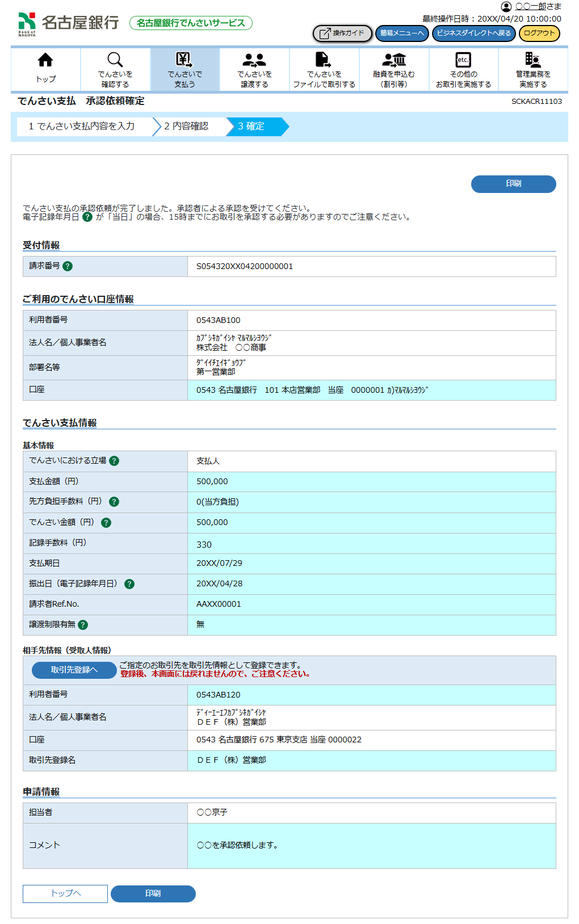
Task: Switch to 簡易メニュー
Action: (402, 33)
